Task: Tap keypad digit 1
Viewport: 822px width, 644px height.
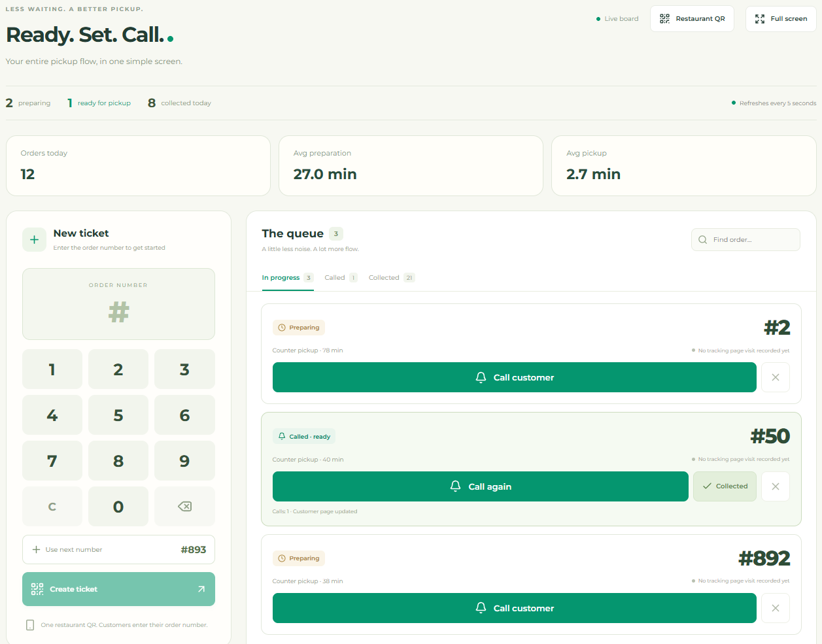Action: point(52,369)
